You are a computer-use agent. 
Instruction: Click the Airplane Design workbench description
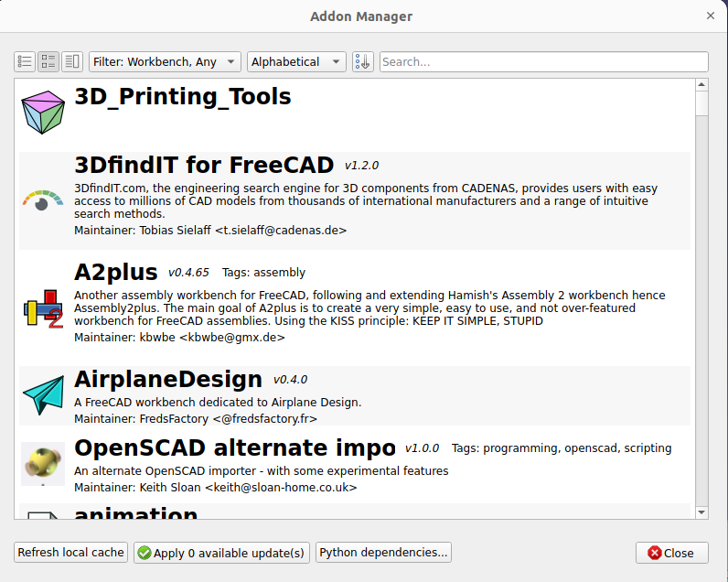point(218,403)
